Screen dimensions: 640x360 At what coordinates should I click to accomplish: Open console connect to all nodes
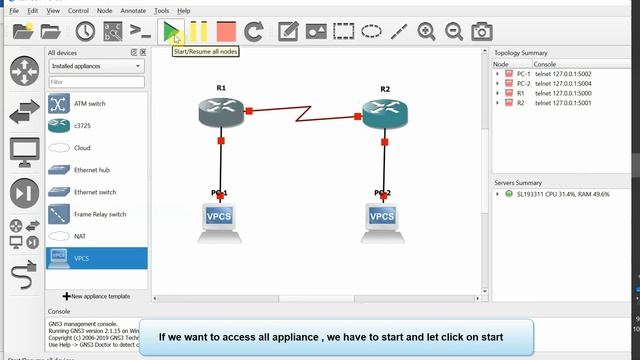[140, 31]
